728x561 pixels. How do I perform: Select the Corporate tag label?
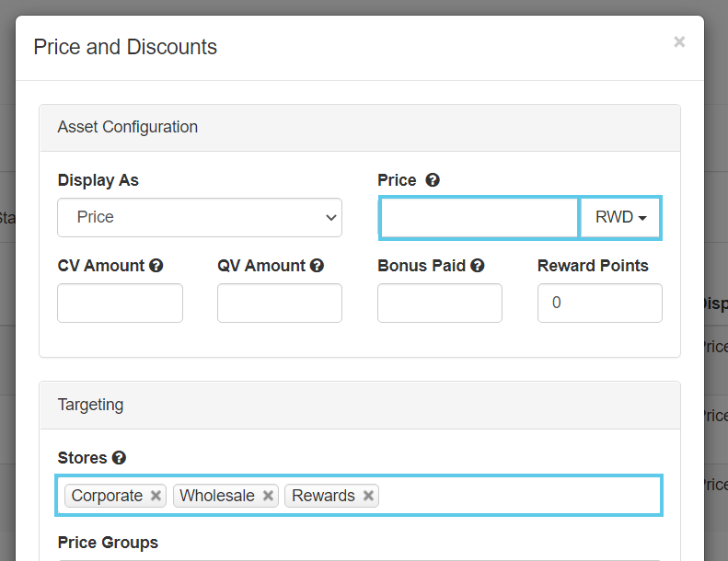click(107, 496)
